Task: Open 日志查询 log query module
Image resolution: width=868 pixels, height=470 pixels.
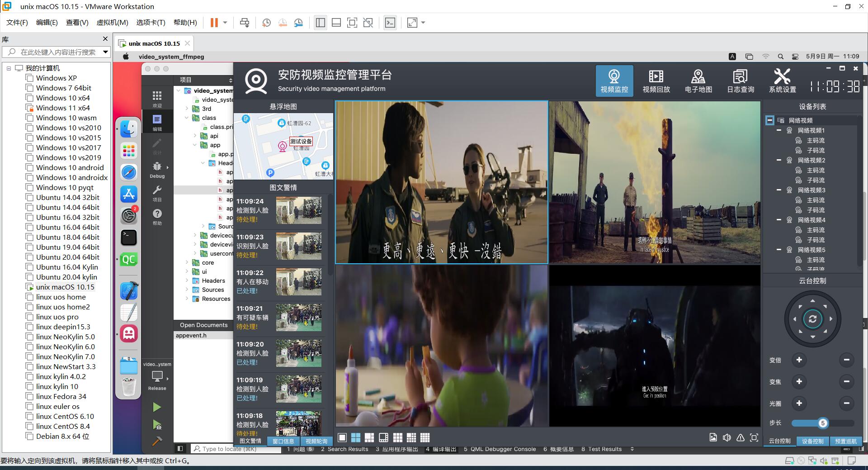Action: pyautogui.click(x=740, y=81)
